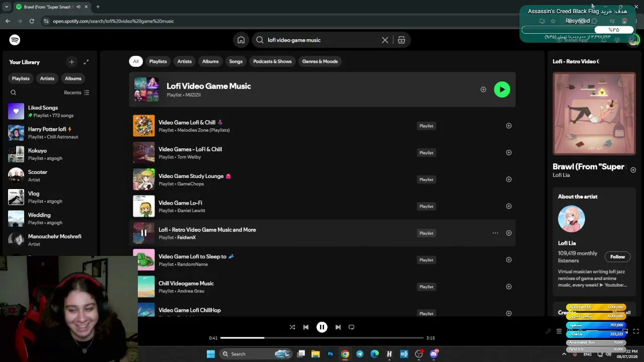644x362 pixels.
Task: Follow the artist Lofi Lia
Action: pyautogui.click(x=617, y=257)
